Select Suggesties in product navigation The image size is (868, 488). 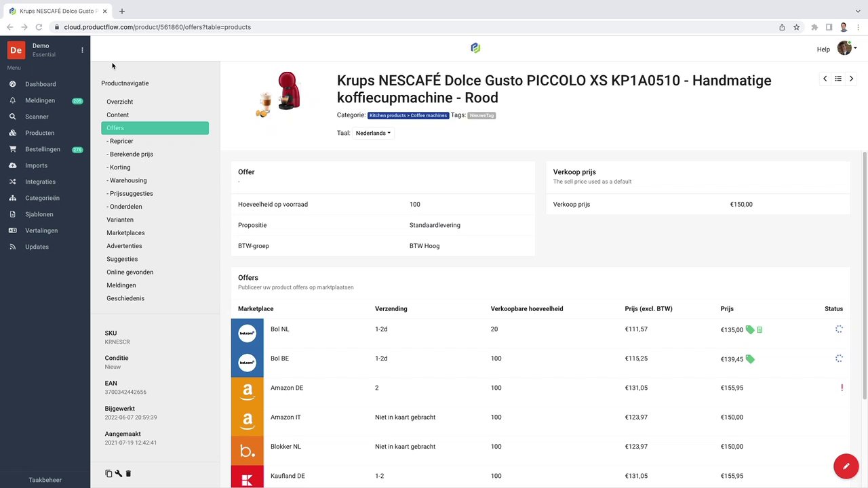click(x=122, y=259)
